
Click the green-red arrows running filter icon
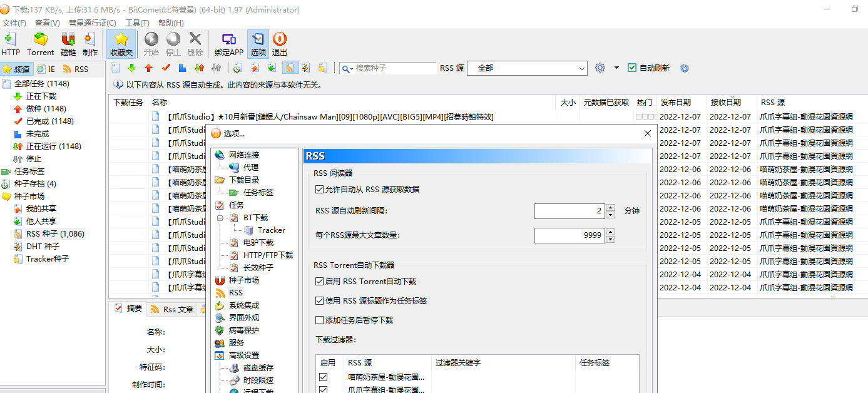[199, 68]
